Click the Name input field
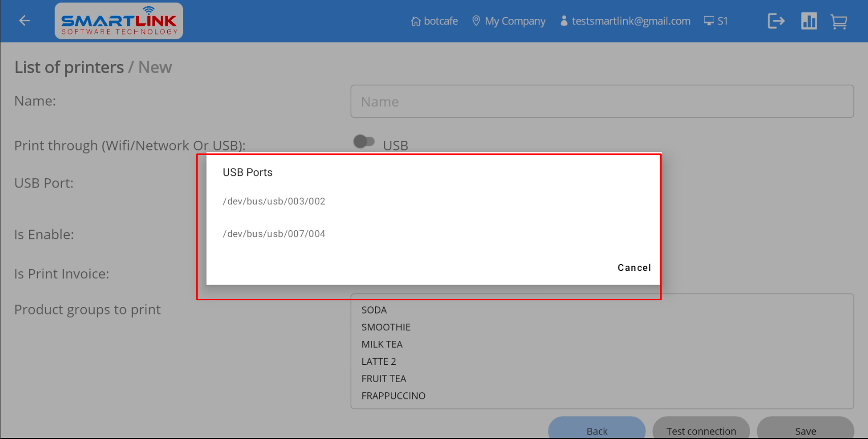Image resolution: width=868 pixels, height=439 pixels. click(x=602, y=102)
